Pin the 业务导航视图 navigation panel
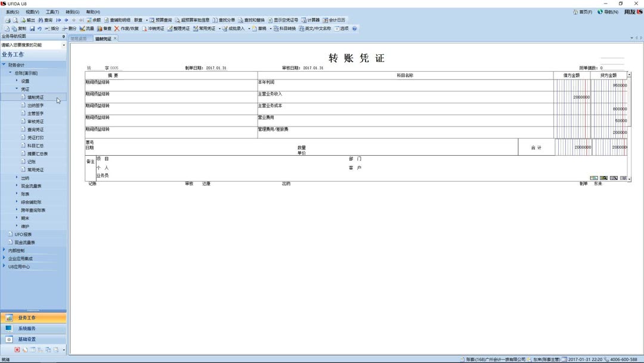The height and width of the screenshot is (363, 644). point(63,37)
